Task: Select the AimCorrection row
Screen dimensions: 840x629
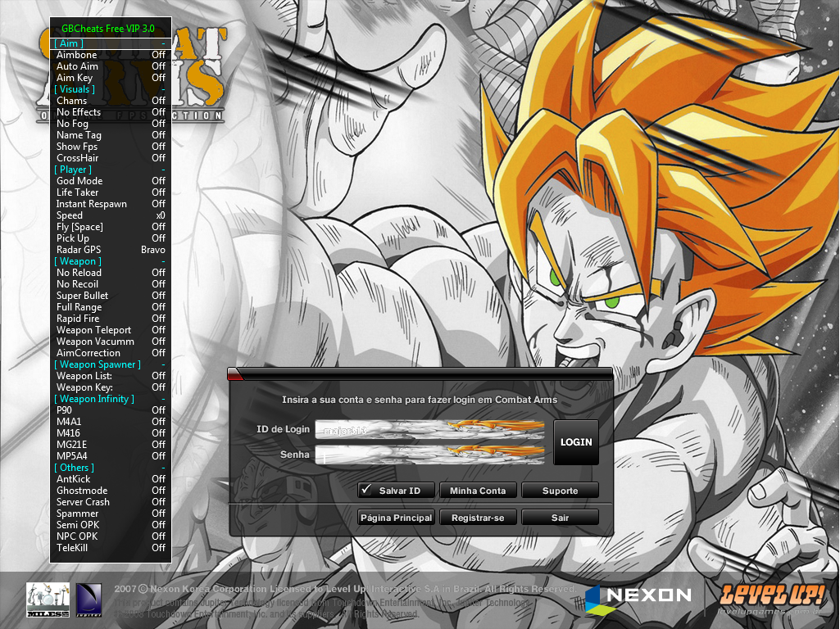Action: (111, 353)
